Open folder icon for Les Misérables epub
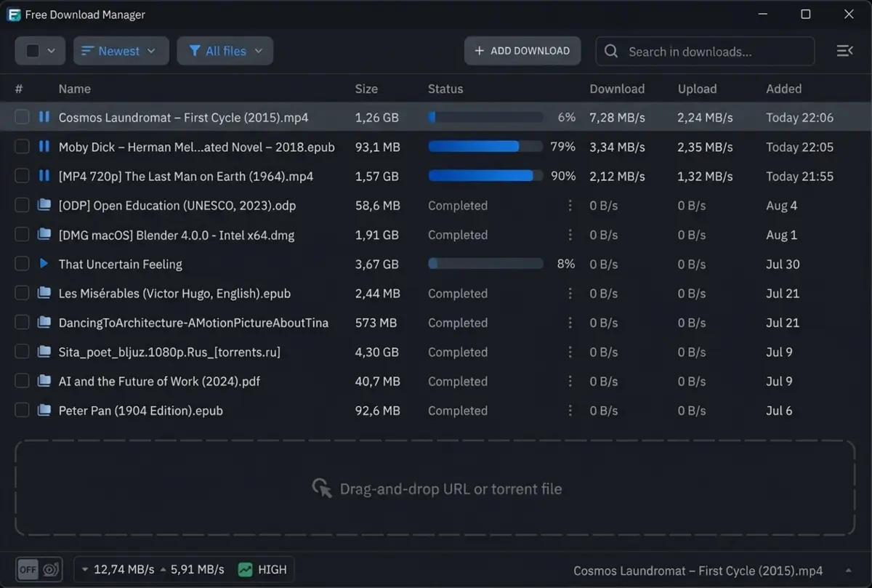Viewport: 872px width, 588px height. point(44,294)
